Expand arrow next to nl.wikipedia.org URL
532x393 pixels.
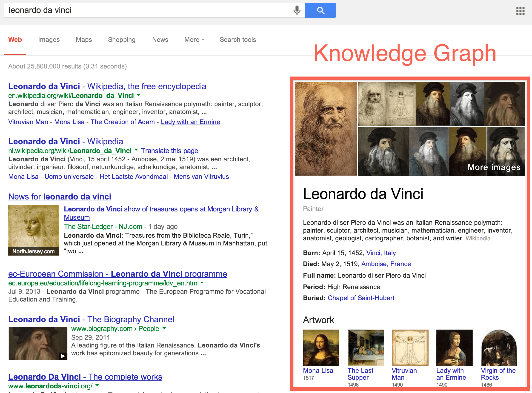click(x=136, y=150)
